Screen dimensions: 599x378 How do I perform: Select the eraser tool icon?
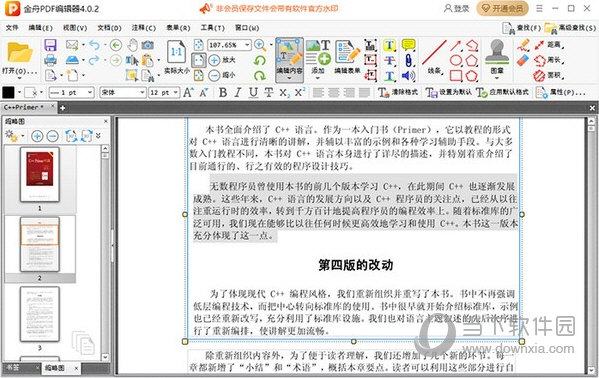coord(523,60)
